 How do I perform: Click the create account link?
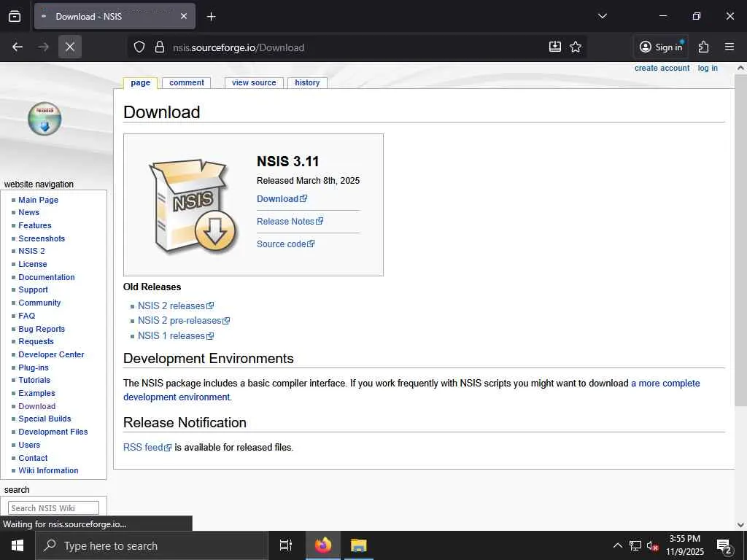[x=662, y=68]
